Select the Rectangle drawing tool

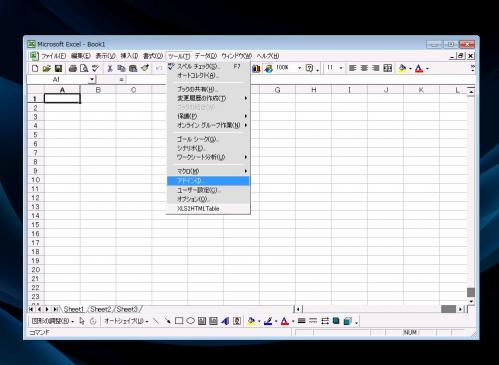pyautogui.click(x=179, y=321)
